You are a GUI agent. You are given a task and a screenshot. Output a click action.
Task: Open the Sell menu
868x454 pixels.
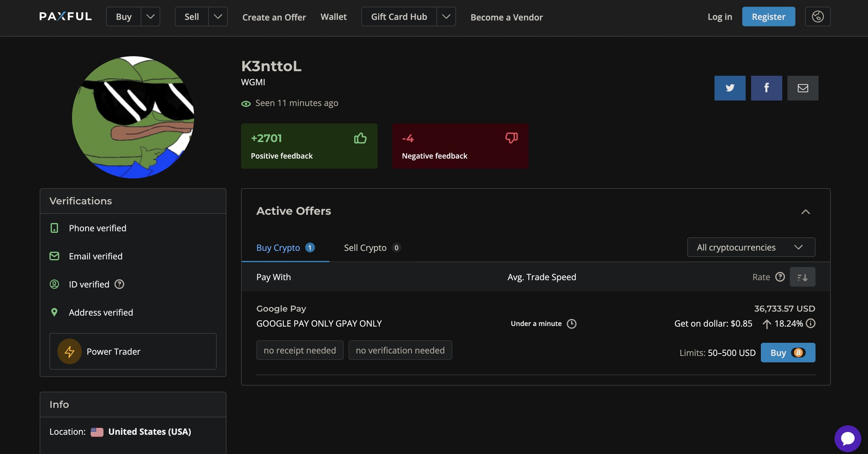click(x=192, y=16)
